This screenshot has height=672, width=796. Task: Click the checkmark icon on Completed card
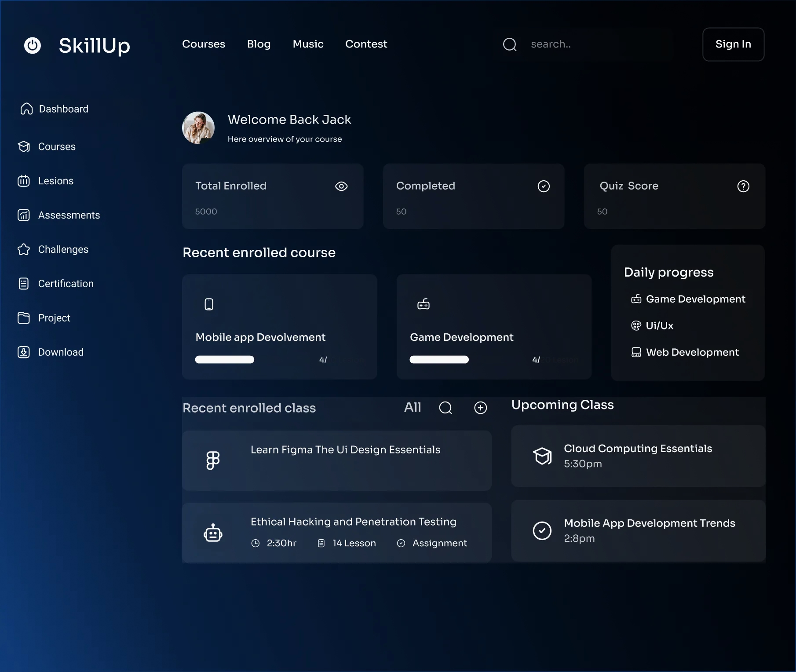[544, 186]
